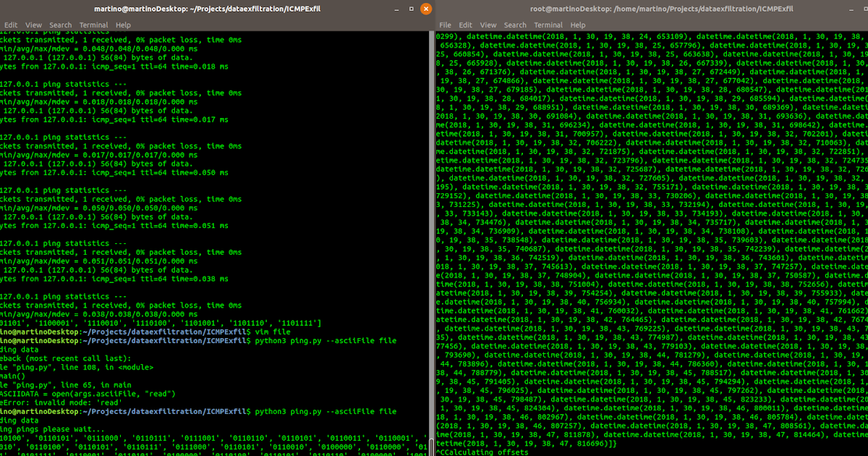This screenshot has width=868, height=456.
Task: Open the Edit menu in the root terminal
Action: coord(465,24)
